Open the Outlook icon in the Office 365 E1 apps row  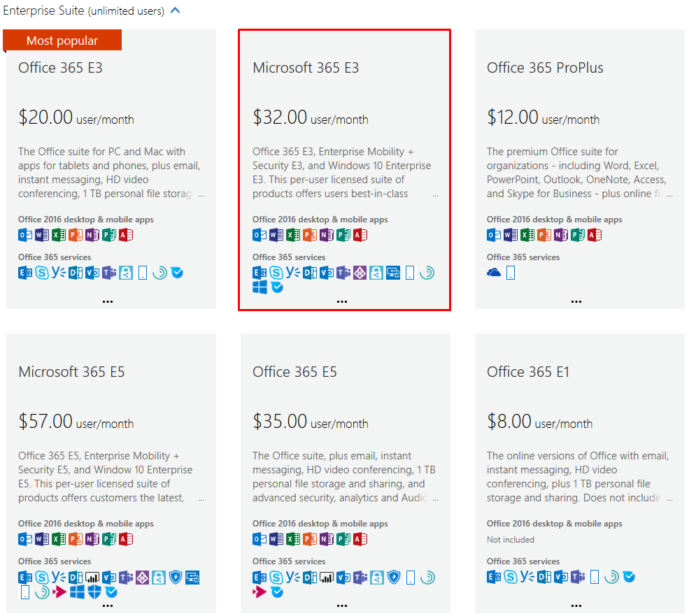click(x=492, y=577)
